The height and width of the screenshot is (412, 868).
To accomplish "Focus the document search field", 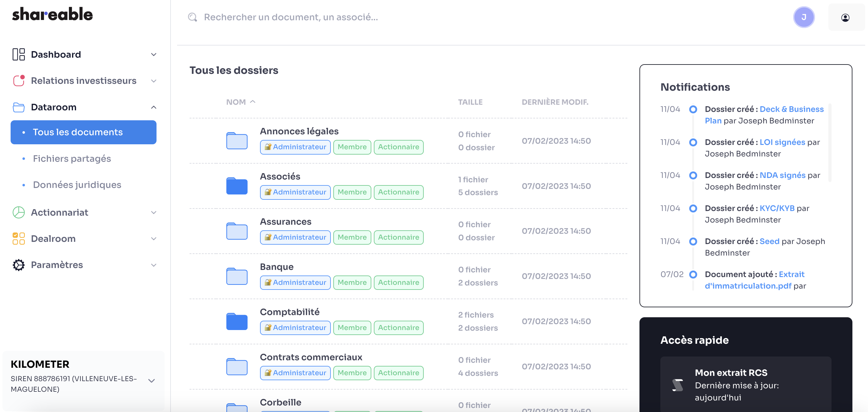I will click(x=291, y=17).
